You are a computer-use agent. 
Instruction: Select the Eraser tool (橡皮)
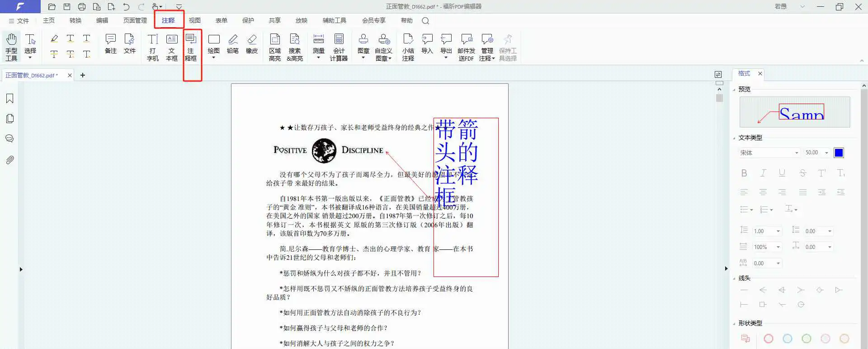(x=252, y=44)
